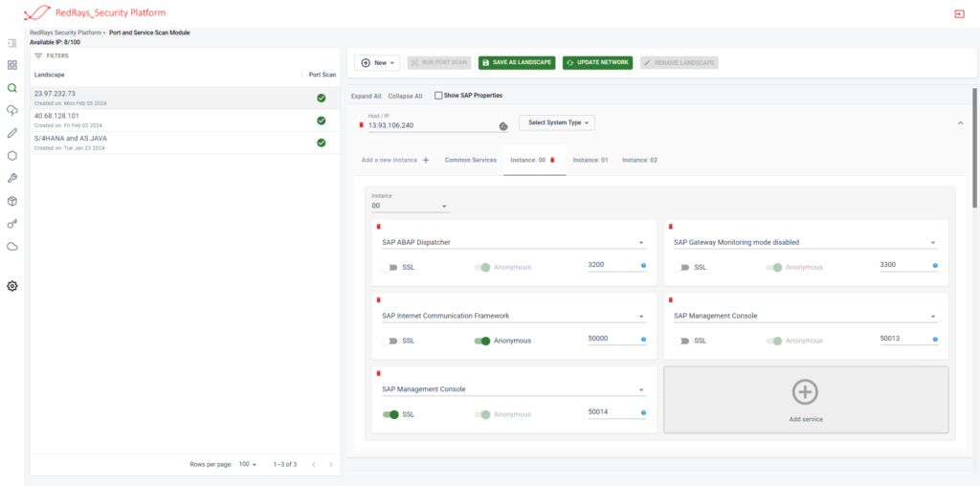Check the Show SAP Properties checkbox
Viewport: 980px width, 486px height.
point(438,96)
